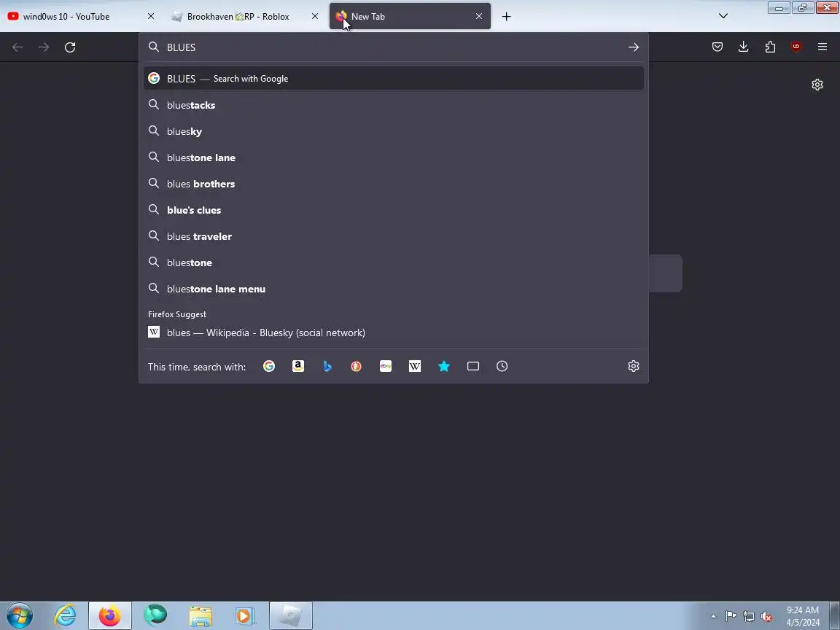Open the Firefox hamburger menu
Image resolution: width=840 pixels, height=630 pixels.
pos(822,47)
